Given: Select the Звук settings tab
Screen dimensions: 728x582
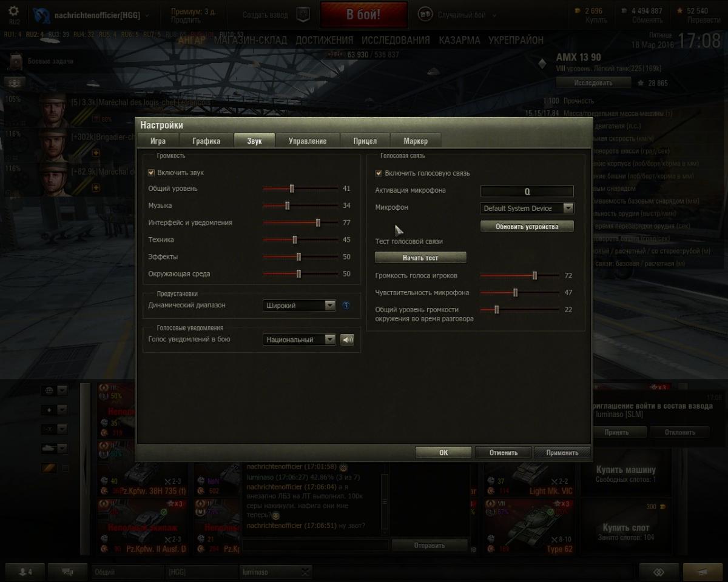Looking at the screenshot, I should [255, 141].
